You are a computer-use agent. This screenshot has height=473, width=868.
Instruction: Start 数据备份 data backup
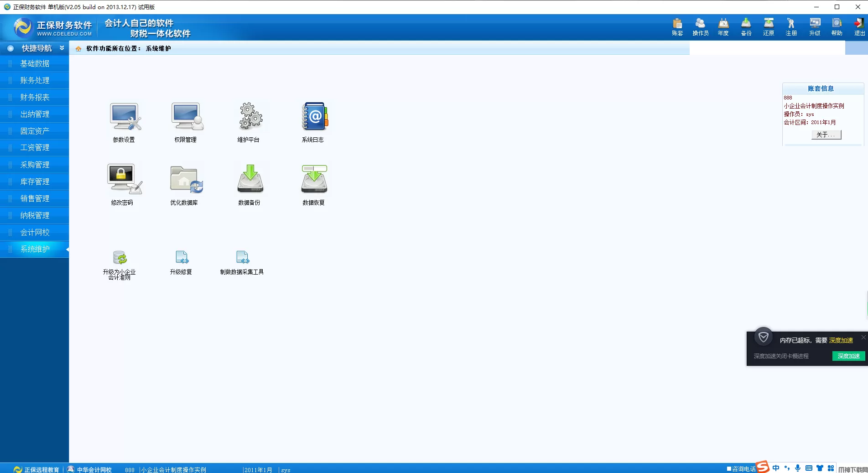pyautogui.click(x=249, y=185)
